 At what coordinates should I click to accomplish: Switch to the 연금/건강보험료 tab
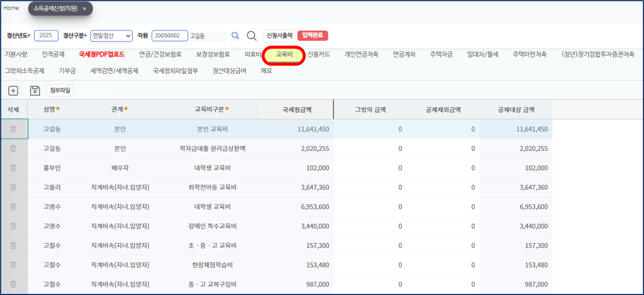coord(160,54)
